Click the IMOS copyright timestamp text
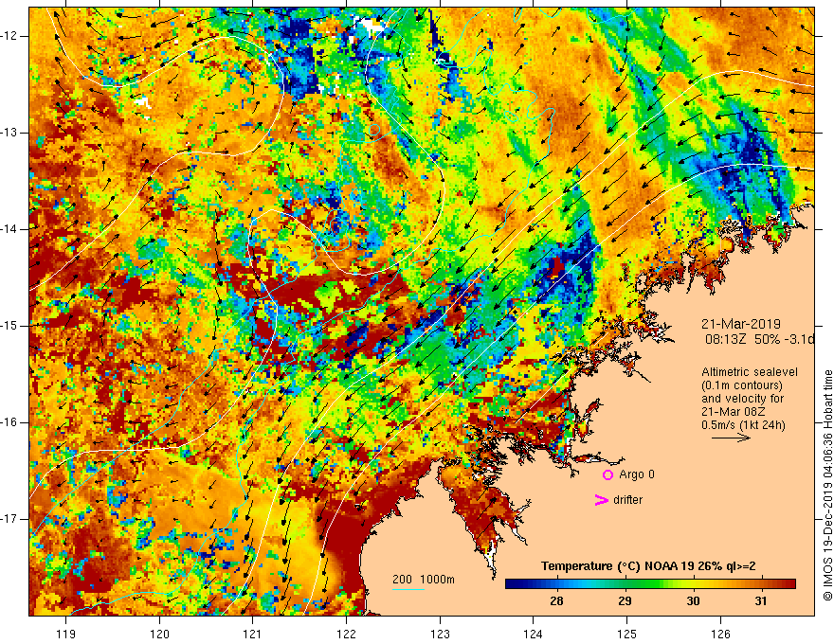Image resolution: width=834 pixels, height=644 pixels. (x=827, y=485)
